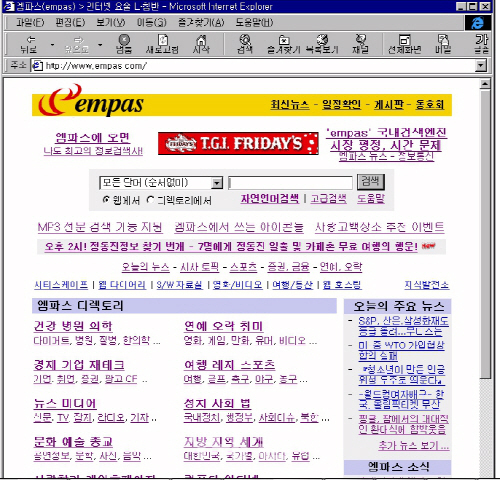Click the empas logo

(91, 101)
